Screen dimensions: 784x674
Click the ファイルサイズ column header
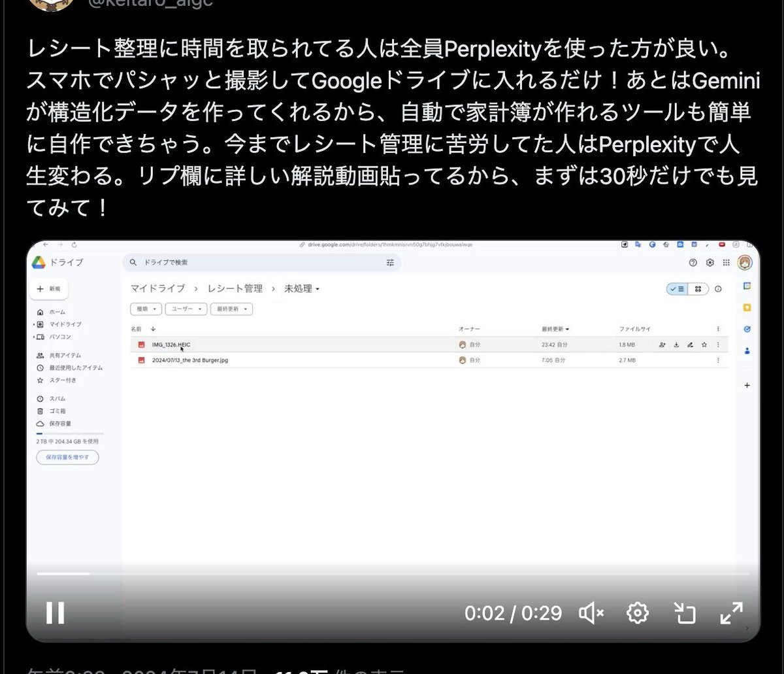[634, 329]
